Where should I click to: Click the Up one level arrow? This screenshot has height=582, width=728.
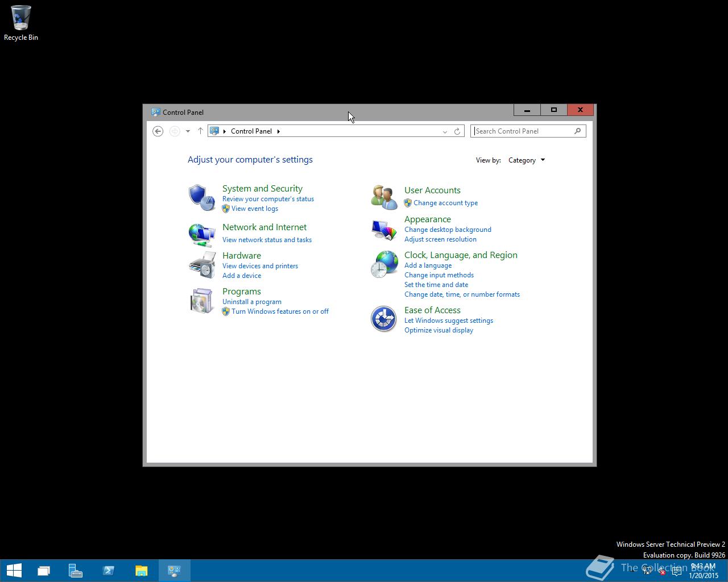[200, 131]
